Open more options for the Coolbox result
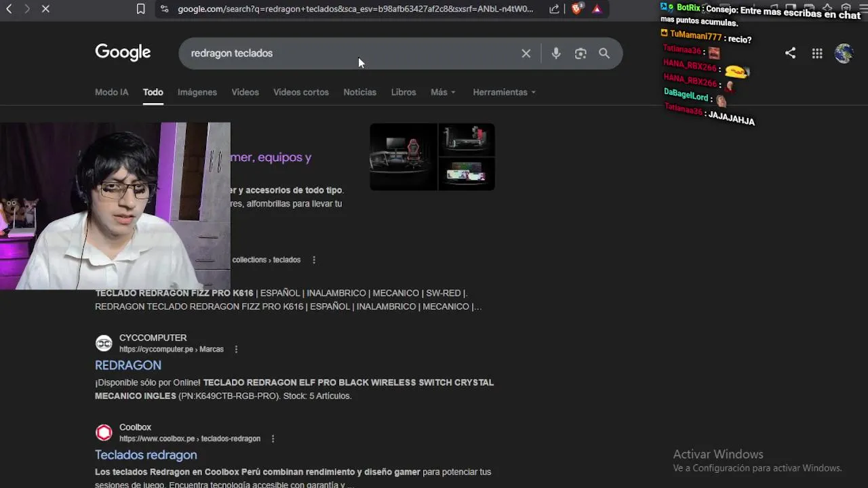The height and width of the screenshot is (488, 868). pos(273,439)
